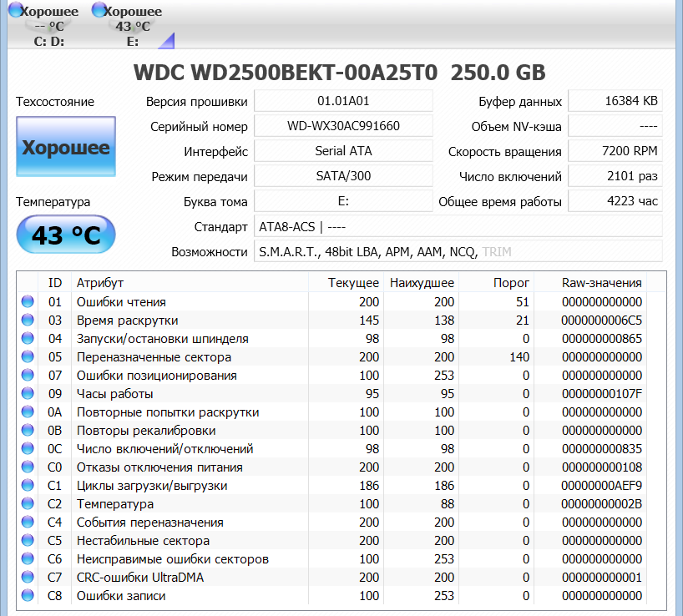Click status orb for Нестабильные сектора row
The width and height of the screenshot is (683, 616).
coord(28,540)
